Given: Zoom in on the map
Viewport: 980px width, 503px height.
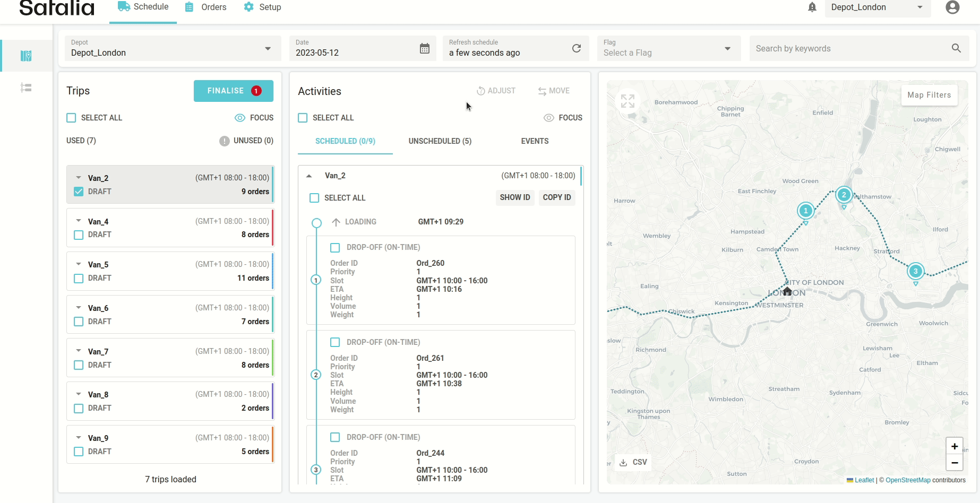Looking at the screenshot, I should tap(954, 446).
